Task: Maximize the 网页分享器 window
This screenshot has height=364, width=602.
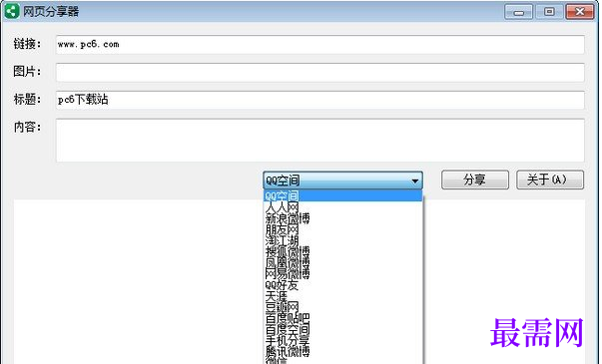Action: pyautogui.click(x=549, y=12)
